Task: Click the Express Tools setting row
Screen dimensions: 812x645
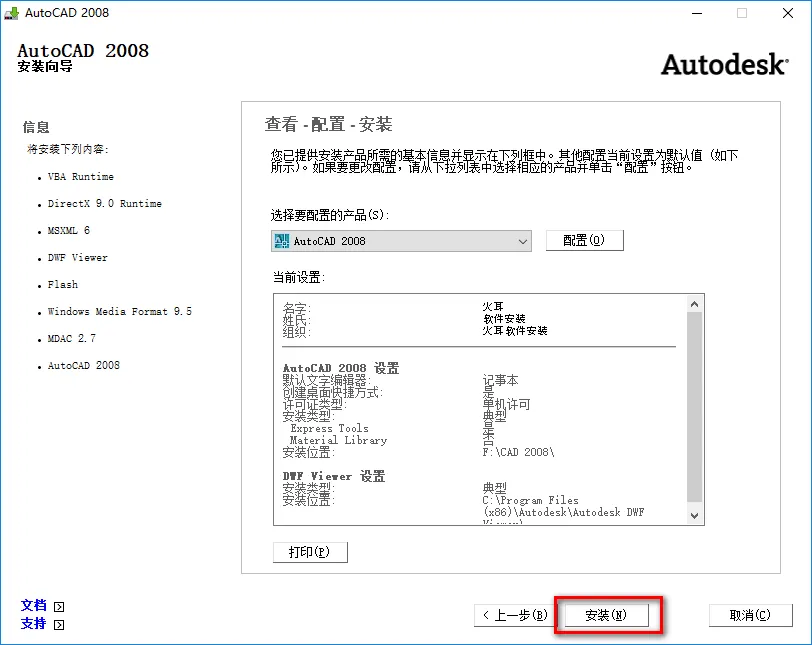Action: pyautogui.click(x=329, y=428)
